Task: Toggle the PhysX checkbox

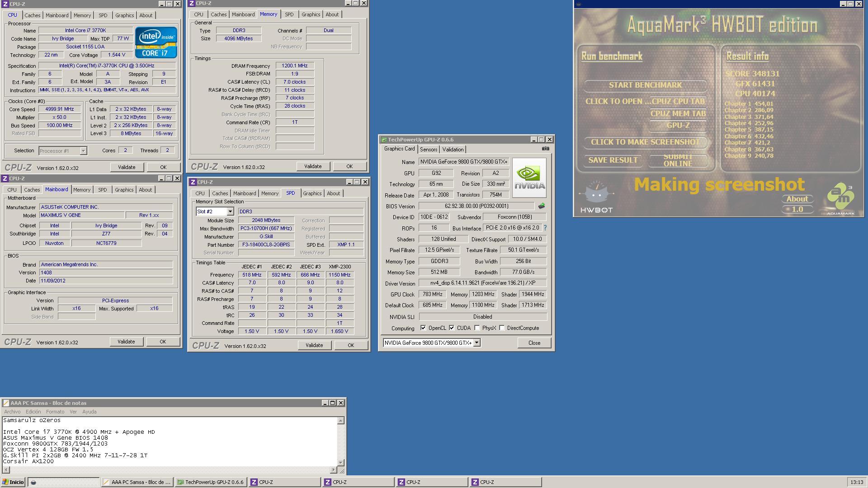Action: click(x=477, y=328)
